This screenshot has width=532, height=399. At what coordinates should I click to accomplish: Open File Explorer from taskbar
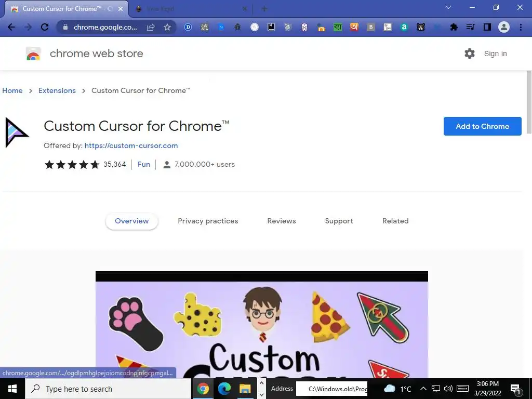point(245,389)
